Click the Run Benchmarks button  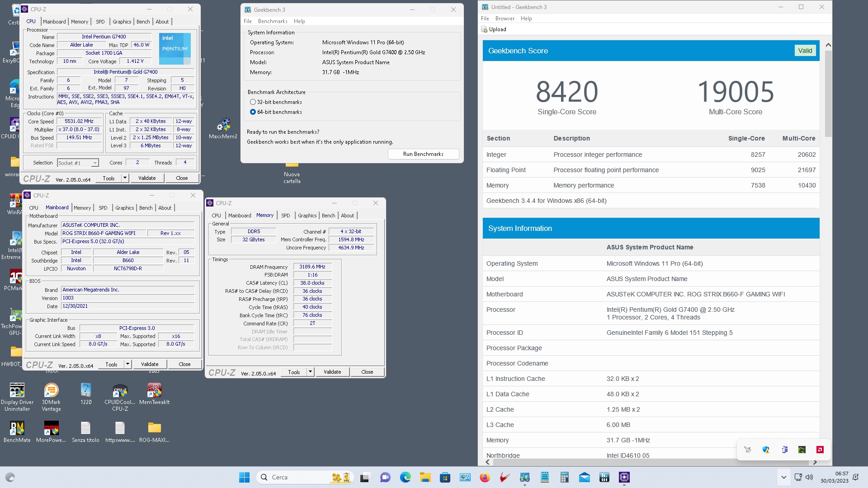423,154
